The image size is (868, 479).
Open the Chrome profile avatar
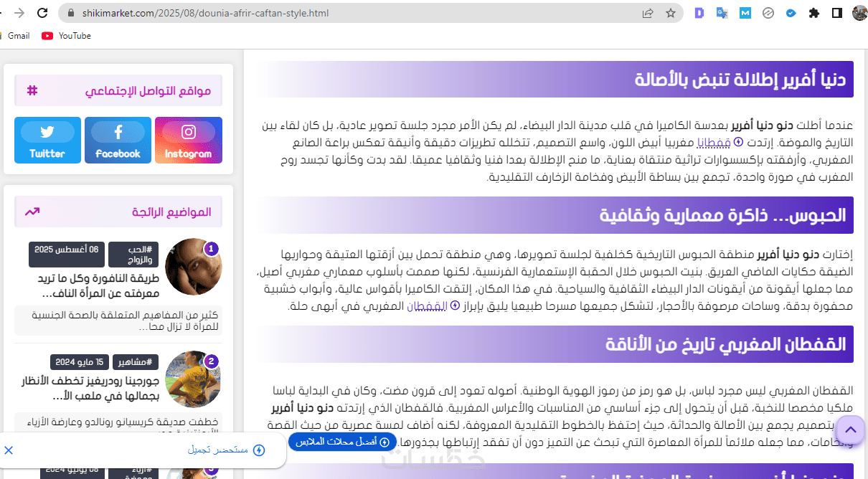(859, 13)
